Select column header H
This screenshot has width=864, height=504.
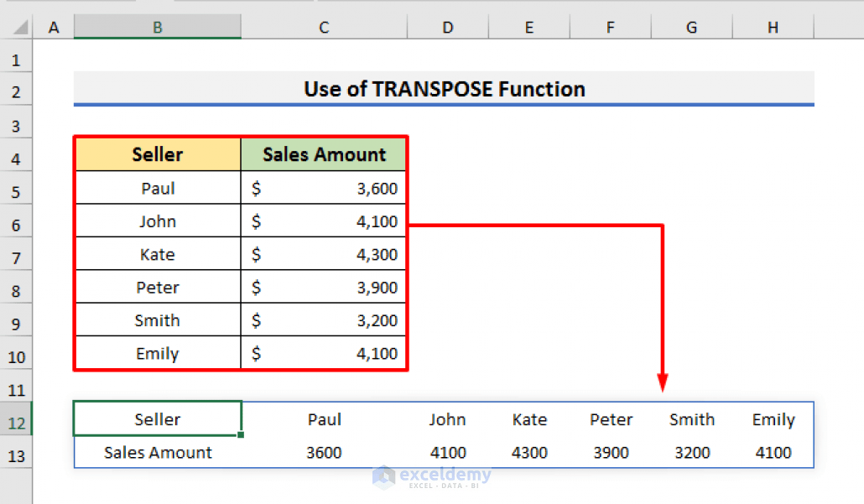pos(772,27)
